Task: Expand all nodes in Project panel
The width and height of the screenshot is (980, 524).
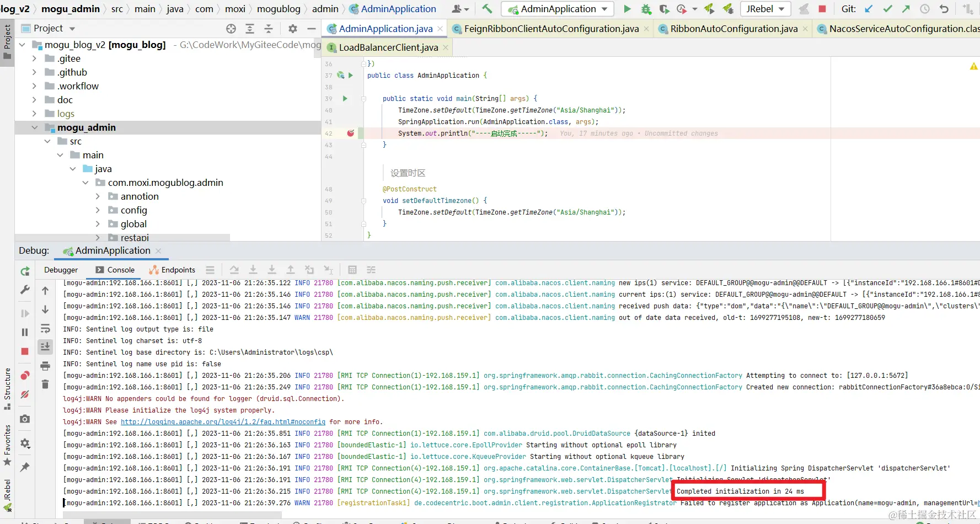Action: click(x=250, y=29)
